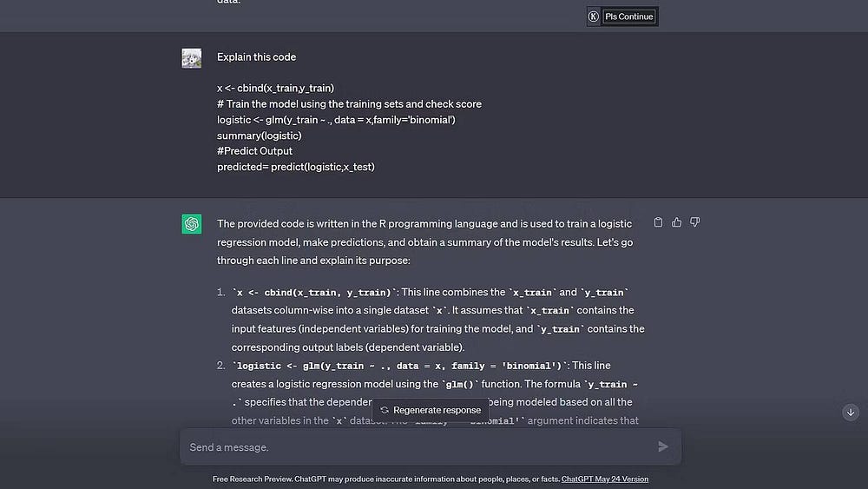
Task: Click the circled K icon in Pls Continue
Action: 594,17
